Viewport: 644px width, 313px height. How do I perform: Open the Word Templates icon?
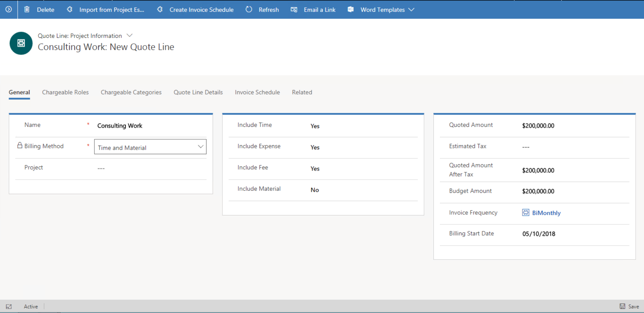coord(350,9)
